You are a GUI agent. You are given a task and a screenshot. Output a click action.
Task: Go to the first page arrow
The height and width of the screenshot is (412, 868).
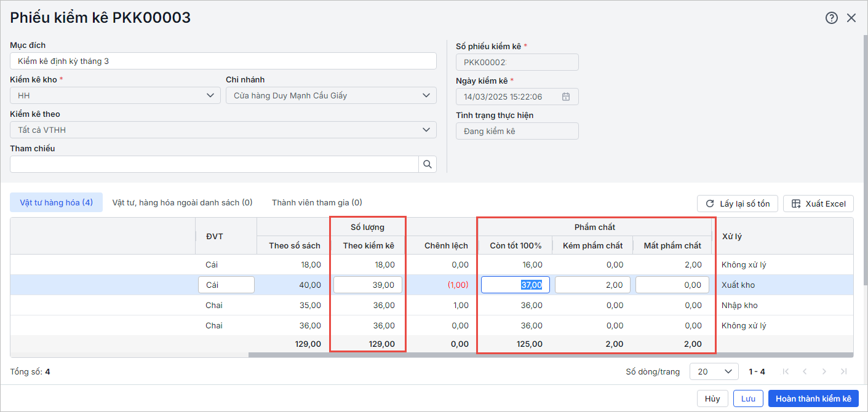point(786,371)
